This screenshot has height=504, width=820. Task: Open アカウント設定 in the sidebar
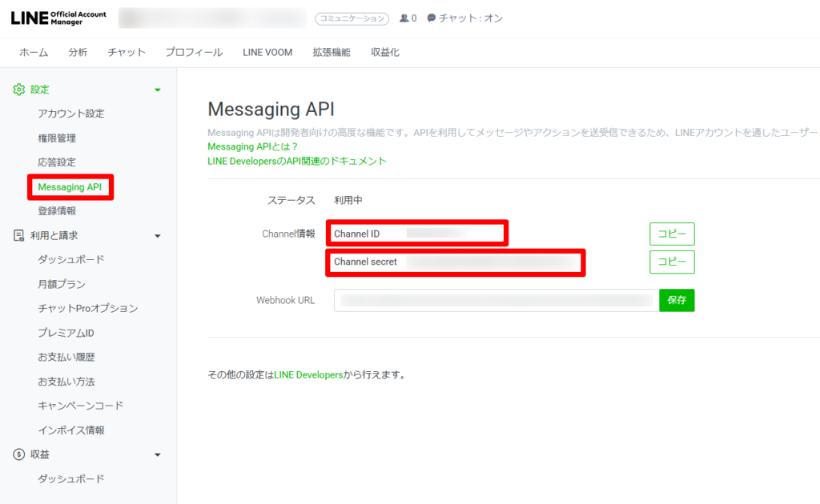point(71,114)
